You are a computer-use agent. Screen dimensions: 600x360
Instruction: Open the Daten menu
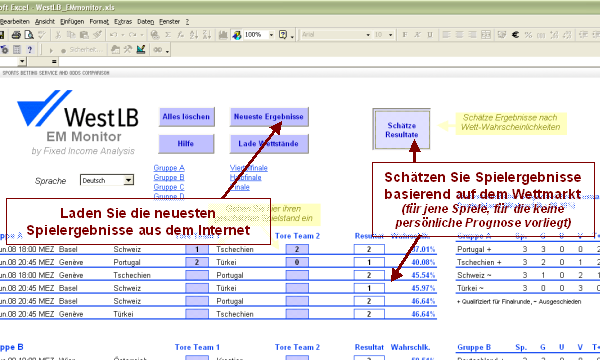click(145, 22)
